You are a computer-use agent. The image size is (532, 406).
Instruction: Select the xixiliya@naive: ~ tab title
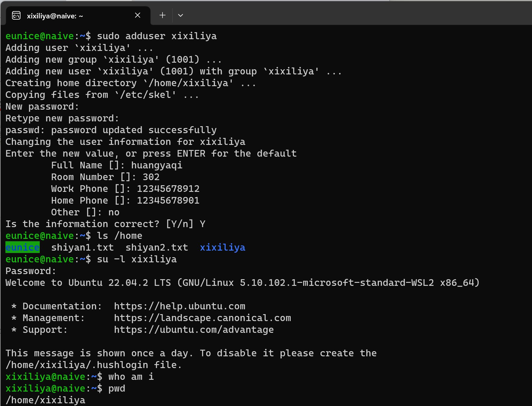(55, 16)
